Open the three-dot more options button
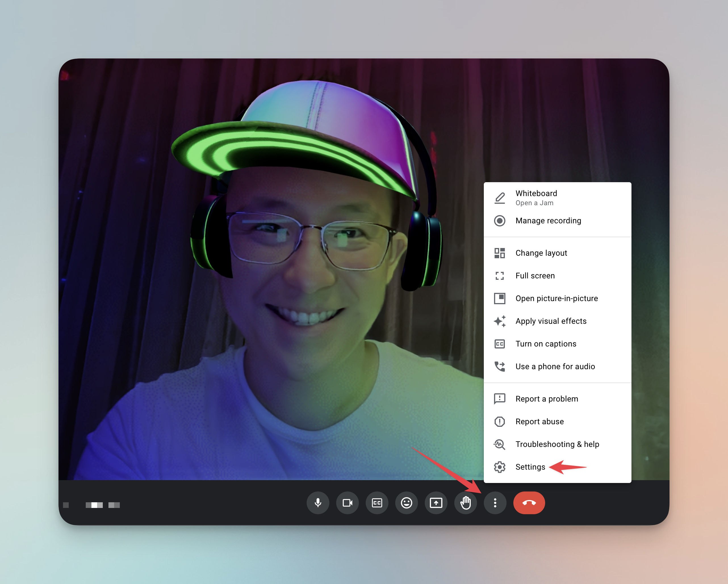Viewport: 728px width, 584px height. point(495,503)
